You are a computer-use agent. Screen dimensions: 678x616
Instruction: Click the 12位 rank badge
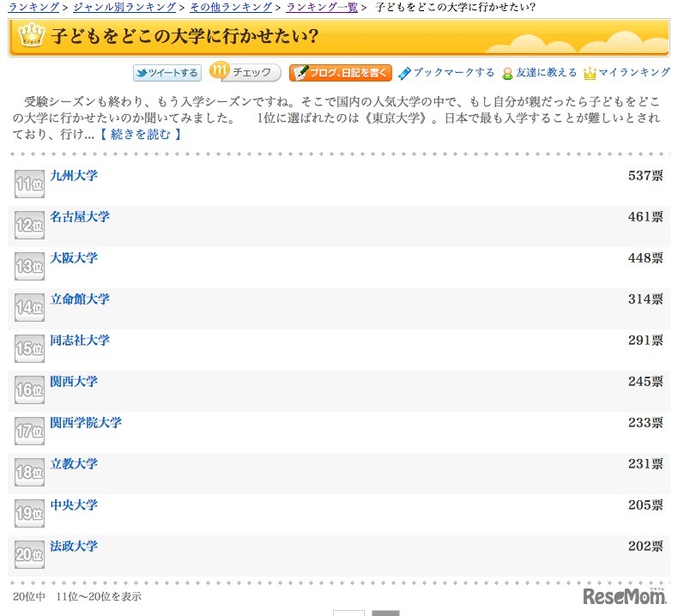pos(29,225)
